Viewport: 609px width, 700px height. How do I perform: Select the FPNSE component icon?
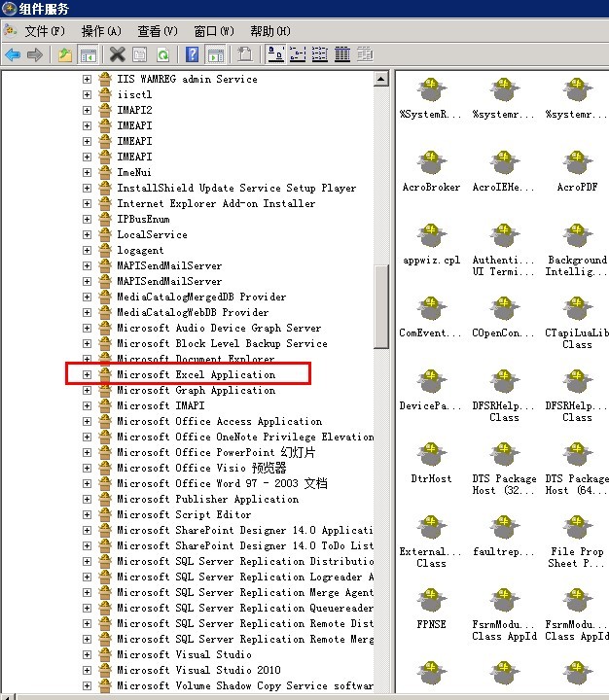430,604
